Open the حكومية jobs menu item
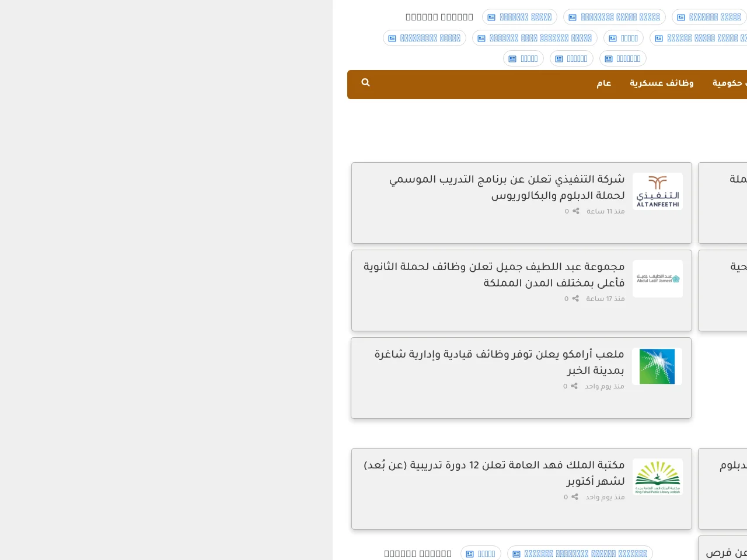This screenshot has height=560, width=747. tap(729, 83)
